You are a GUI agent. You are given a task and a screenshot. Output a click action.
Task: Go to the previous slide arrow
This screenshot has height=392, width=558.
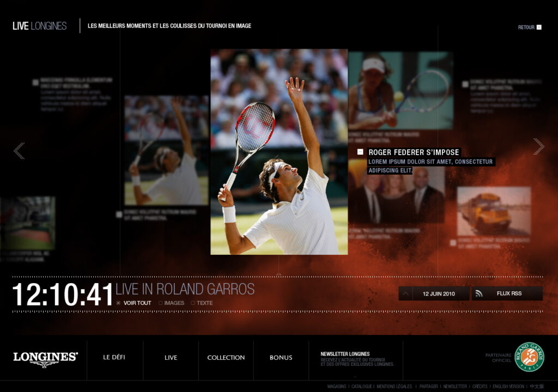point(19,150)
